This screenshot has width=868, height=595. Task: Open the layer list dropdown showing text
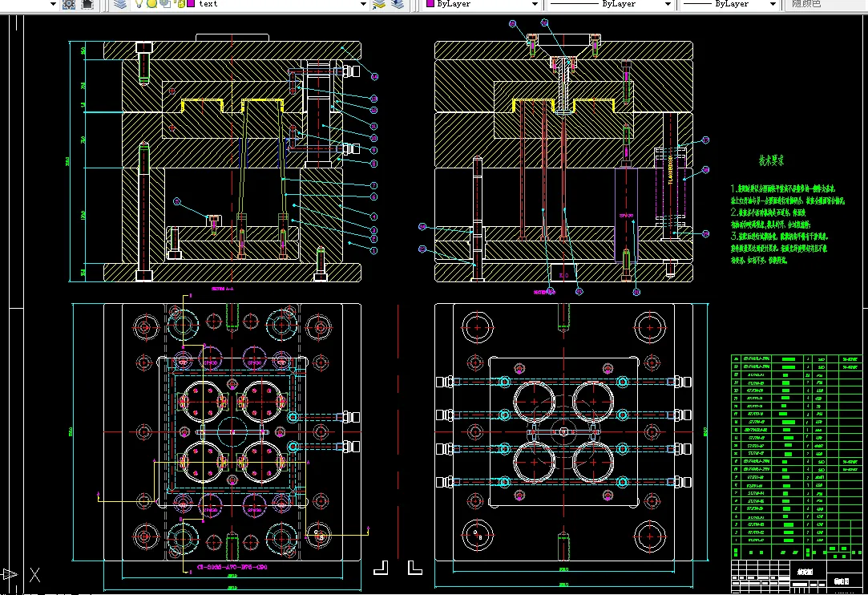(x=364, y=4)
